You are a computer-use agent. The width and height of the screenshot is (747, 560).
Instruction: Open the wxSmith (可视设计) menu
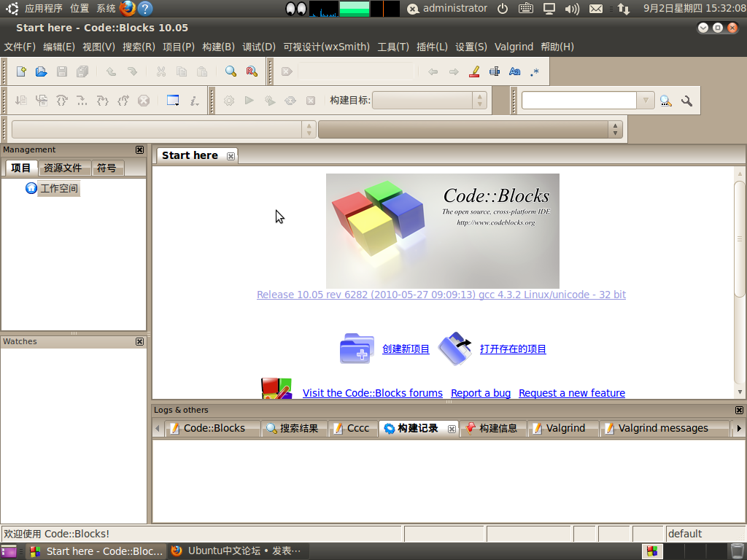[x=326, y=47]
